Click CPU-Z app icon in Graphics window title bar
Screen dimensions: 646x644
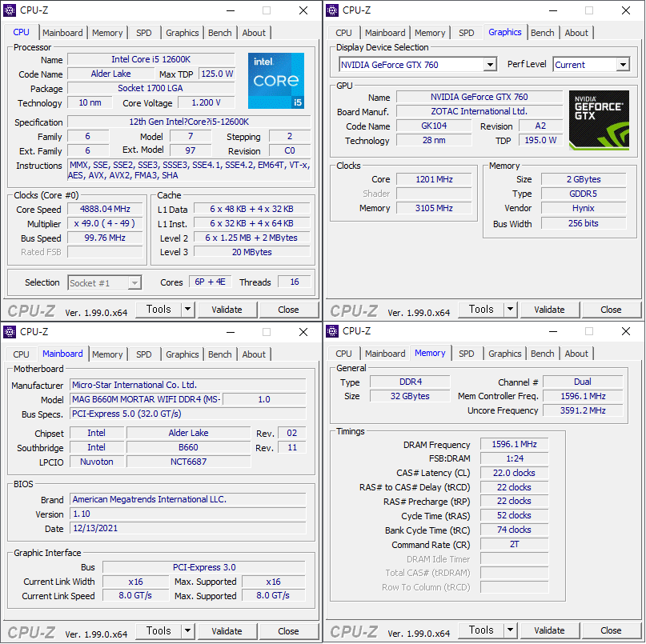tap(332, 10)
